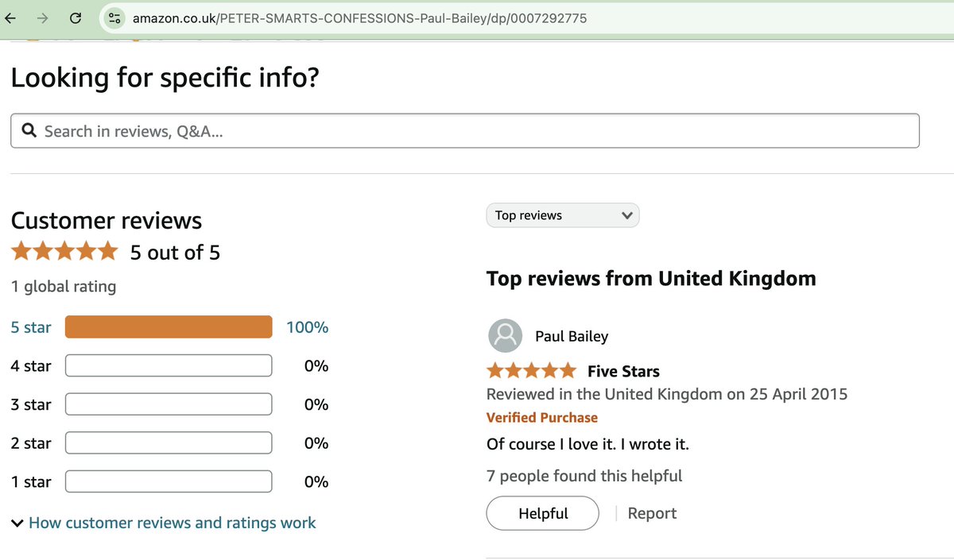This screenshot has width=954, height=560.
Task: Click Paul Bailey's grey avatar icon
Action: pyautogui.click(x=505, y=336)
